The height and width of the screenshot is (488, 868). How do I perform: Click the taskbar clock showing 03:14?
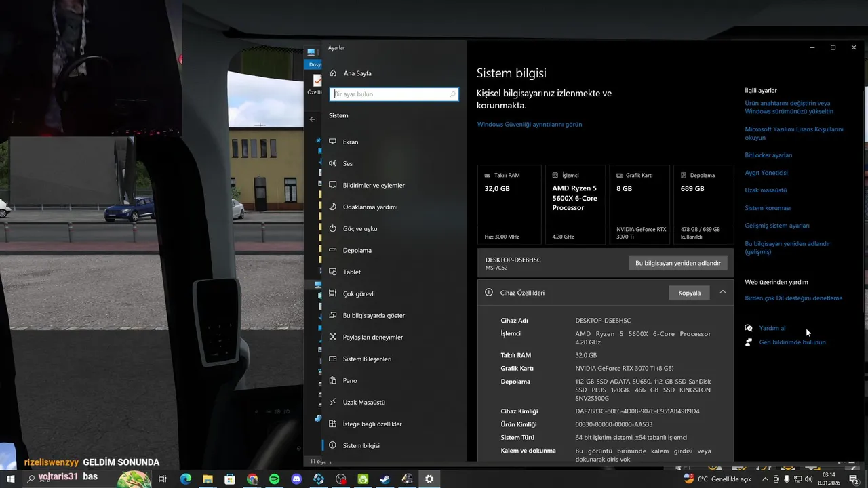click(829, 479)
